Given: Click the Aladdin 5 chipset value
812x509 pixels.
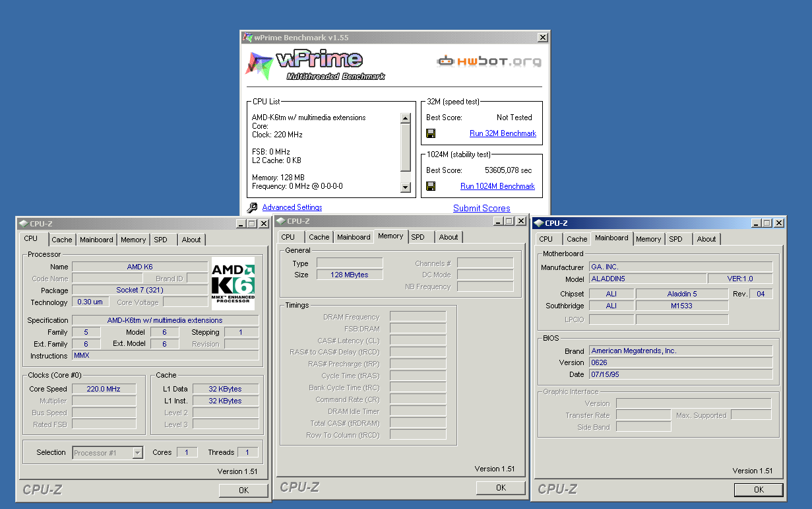Looking at the screenshot, I should coord(682,294).
